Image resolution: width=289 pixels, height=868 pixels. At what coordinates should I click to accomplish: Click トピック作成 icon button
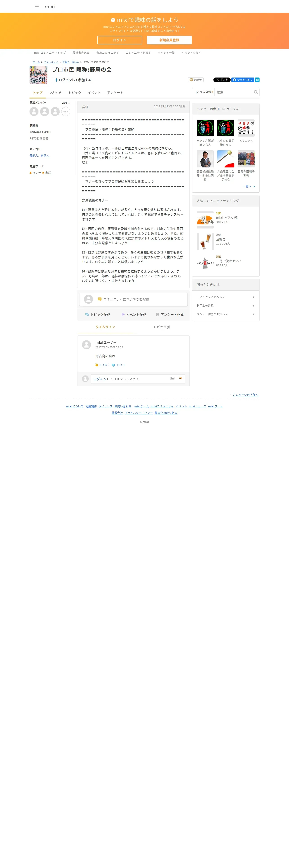pos(97,315)
